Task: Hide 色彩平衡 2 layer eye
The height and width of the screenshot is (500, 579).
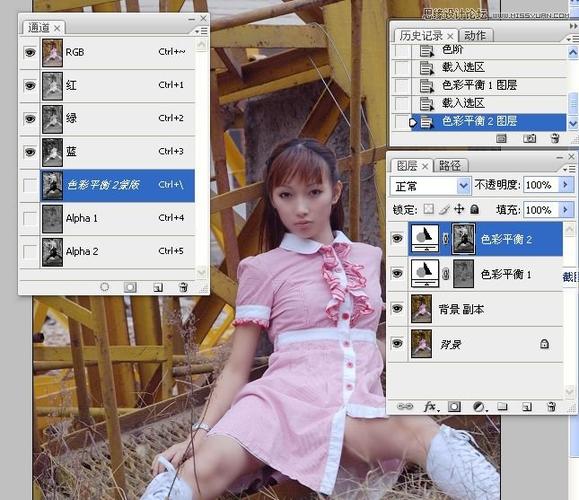Action: coord(397,238)
